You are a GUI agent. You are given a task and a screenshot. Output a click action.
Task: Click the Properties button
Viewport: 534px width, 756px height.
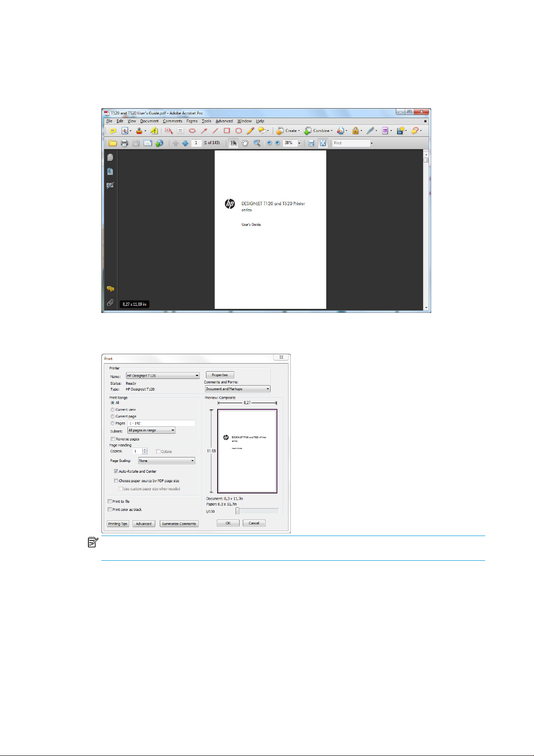[x=220, y=375]
